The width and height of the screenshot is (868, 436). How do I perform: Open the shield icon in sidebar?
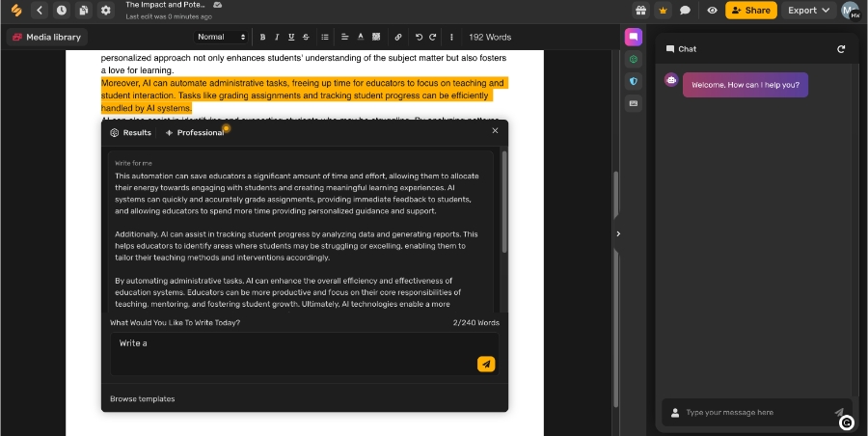coord(634,81)
